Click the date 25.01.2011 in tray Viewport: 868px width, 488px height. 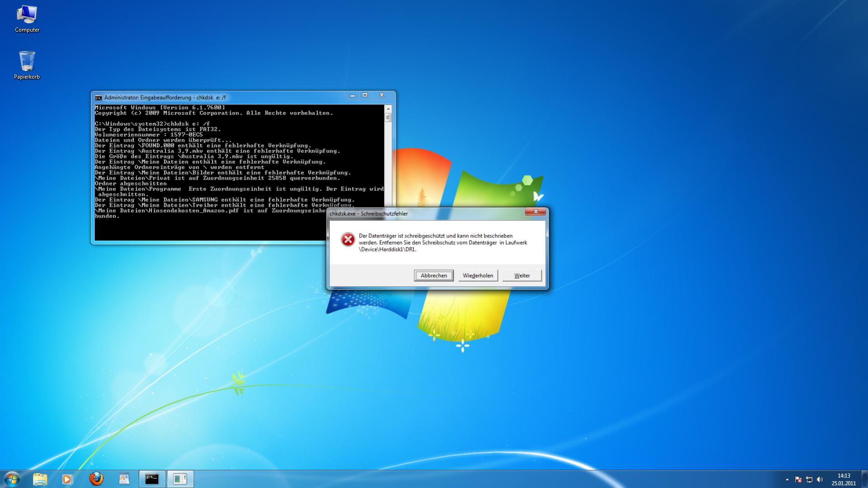(x=844, y=483)
